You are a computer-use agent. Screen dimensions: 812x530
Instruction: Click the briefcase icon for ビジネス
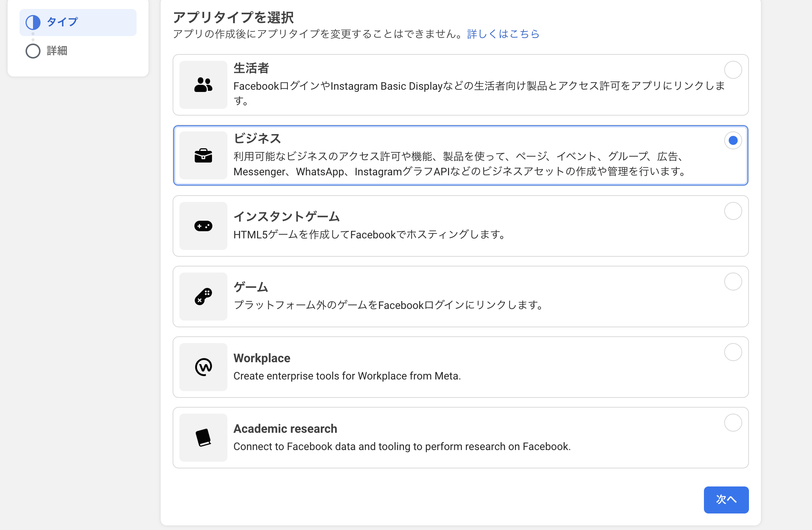tap(203, 155)
